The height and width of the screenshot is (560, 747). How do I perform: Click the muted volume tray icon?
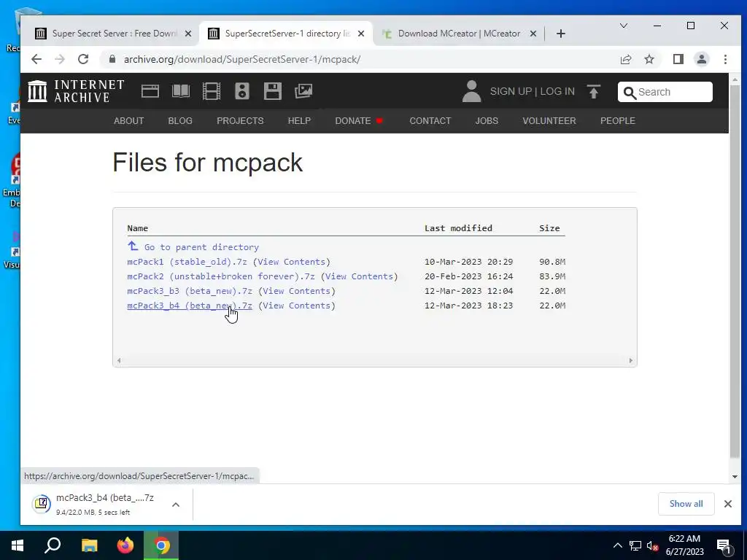pyautogui.click(x=653, y=545)
